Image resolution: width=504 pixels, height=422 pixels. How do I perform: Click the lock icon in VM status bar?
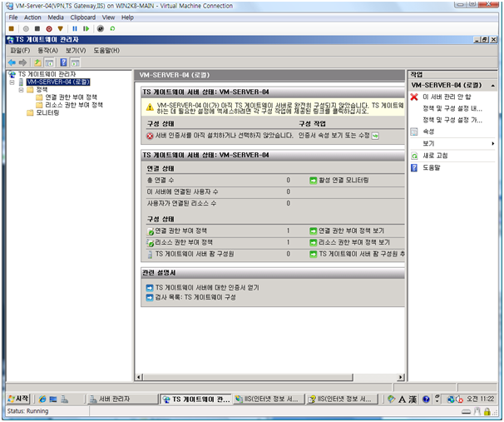pos(487,411)
